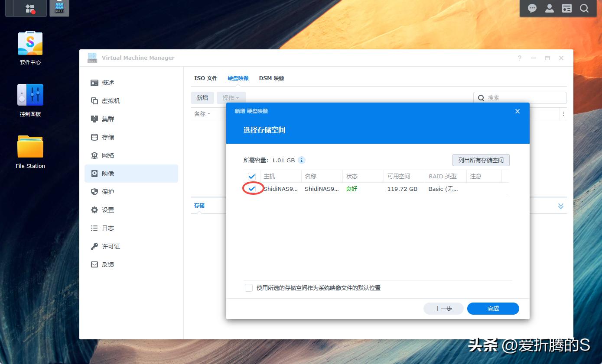
Task: Toggle the select-all checkbox in the host column
Action: 252,176
